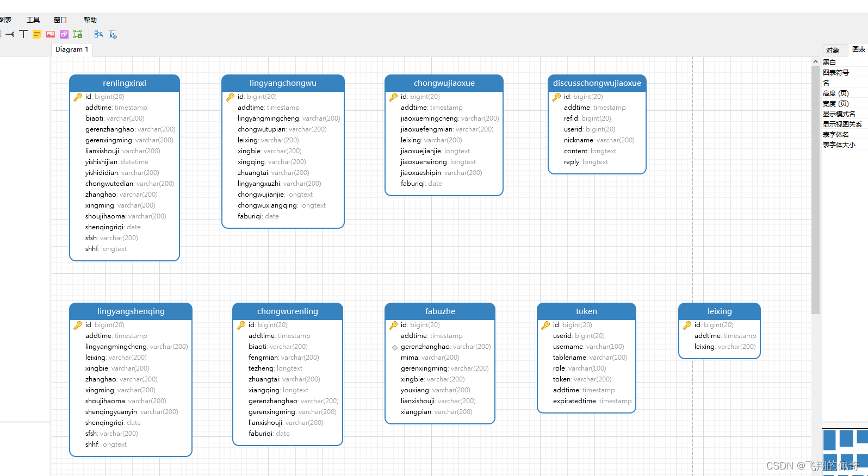The image size is (868, 476).
Task: Select the lingyangshenqing table header
Action: coord(131,311)
